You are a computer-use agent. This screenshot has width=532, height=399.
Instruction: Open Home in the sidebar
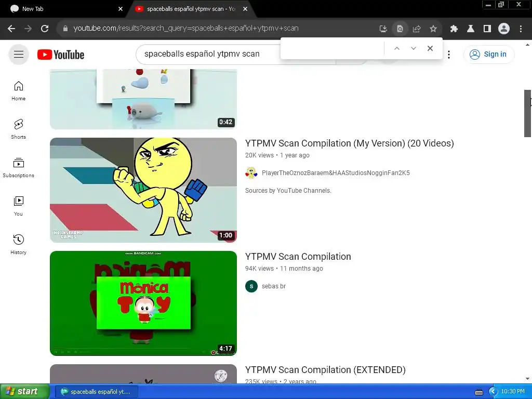click(x=18, y=91)
